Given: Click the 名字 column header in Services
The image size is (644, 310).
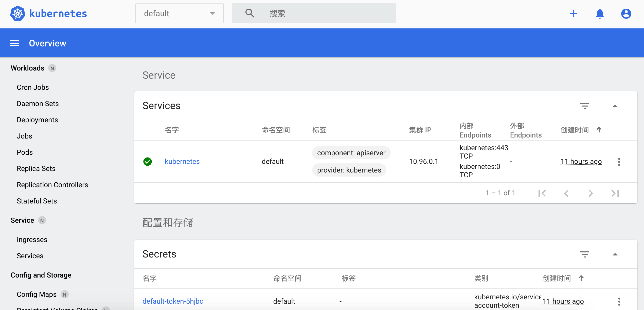Looking at the screenshot, I should [x=172, y=130].
